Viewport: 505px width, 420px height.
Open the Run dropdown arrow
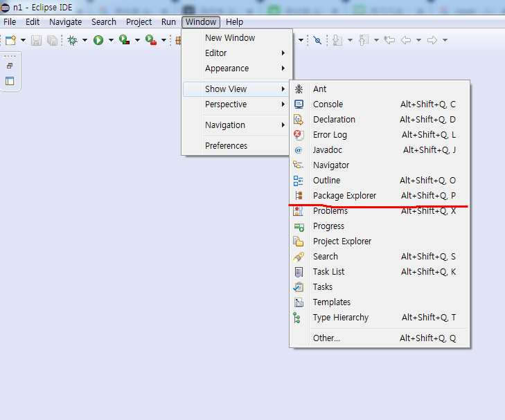click(x=111, y=40)
